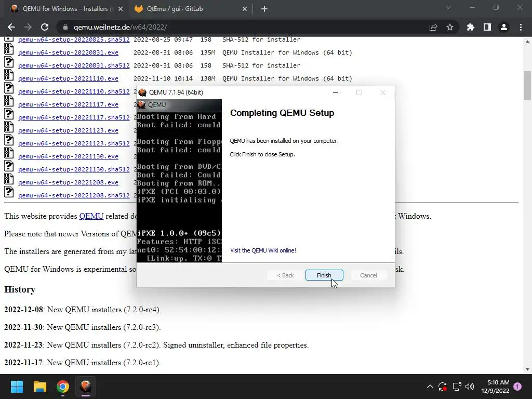The width and height of the screenshot is (532, 399).
Task: Open the Chrome extensions puzzle icon
Action: 471,27
